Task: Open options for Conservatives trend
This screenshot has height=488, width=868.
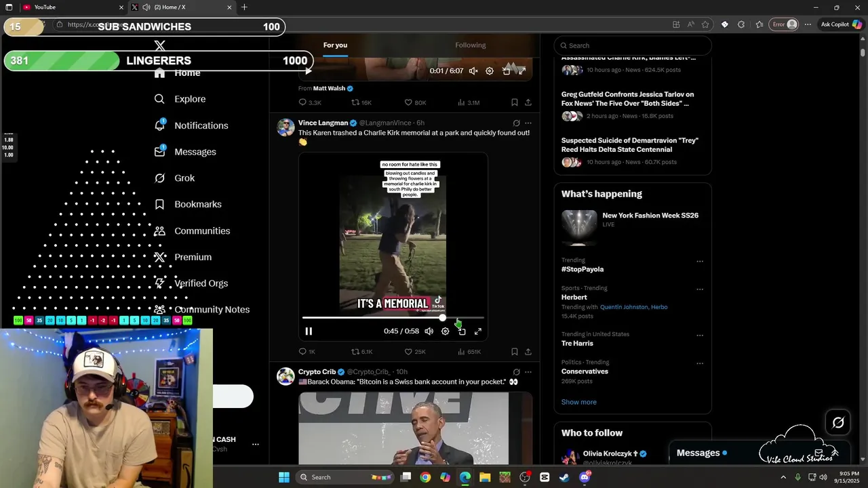Action: (x=700, y=363)
